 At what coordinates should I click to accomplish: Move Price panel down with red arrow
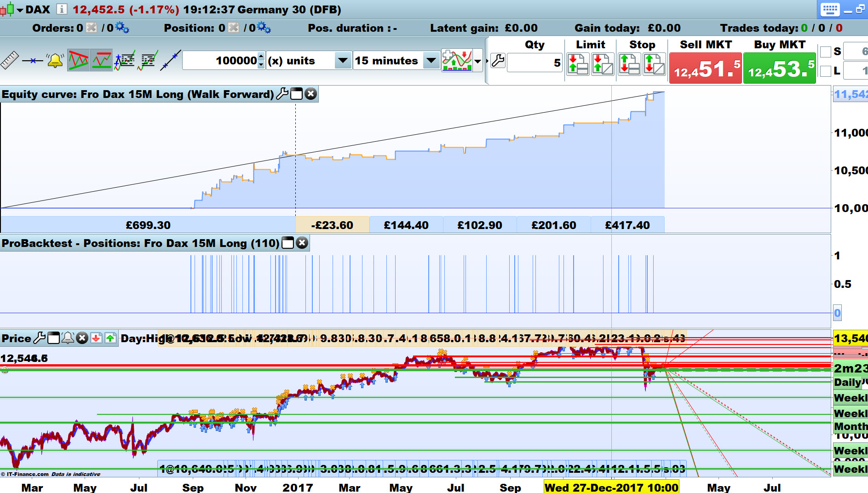[x=96, y=338]
